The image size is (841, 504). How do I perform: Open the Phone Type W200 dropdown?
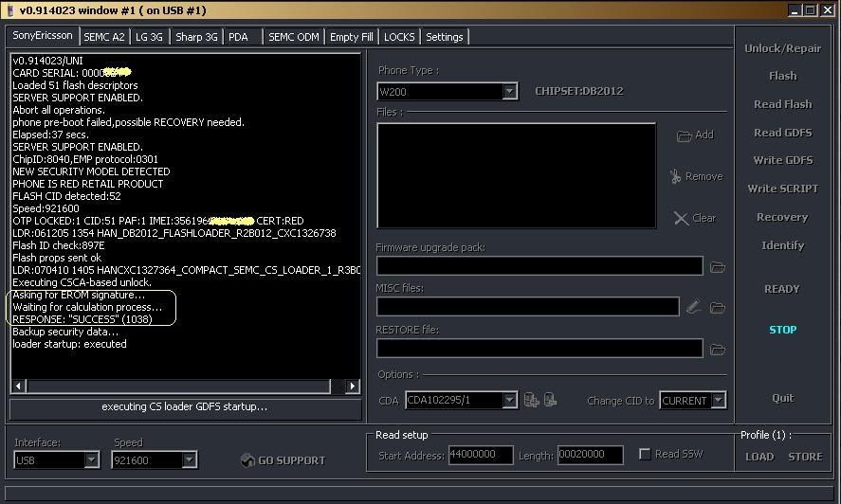coord(509,91)
